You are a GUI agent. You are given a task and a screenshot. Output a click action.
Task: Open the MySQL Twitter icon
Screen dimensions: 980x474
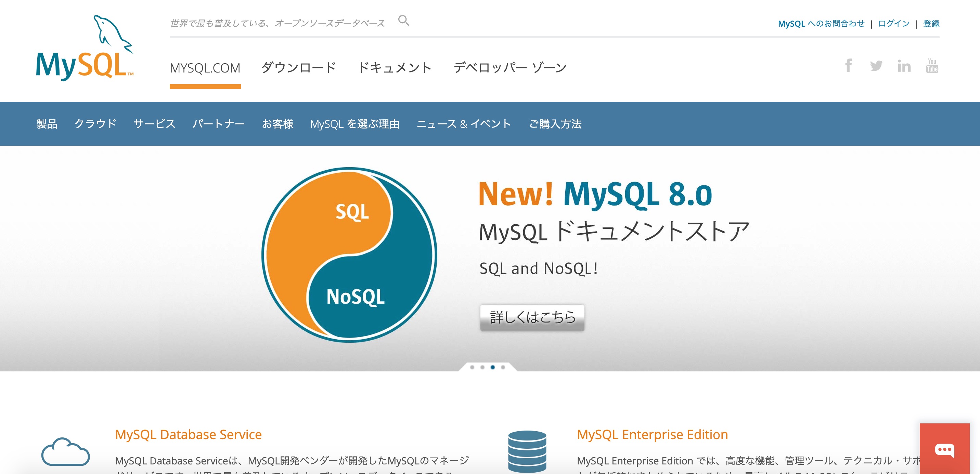(x=876, y=66)
